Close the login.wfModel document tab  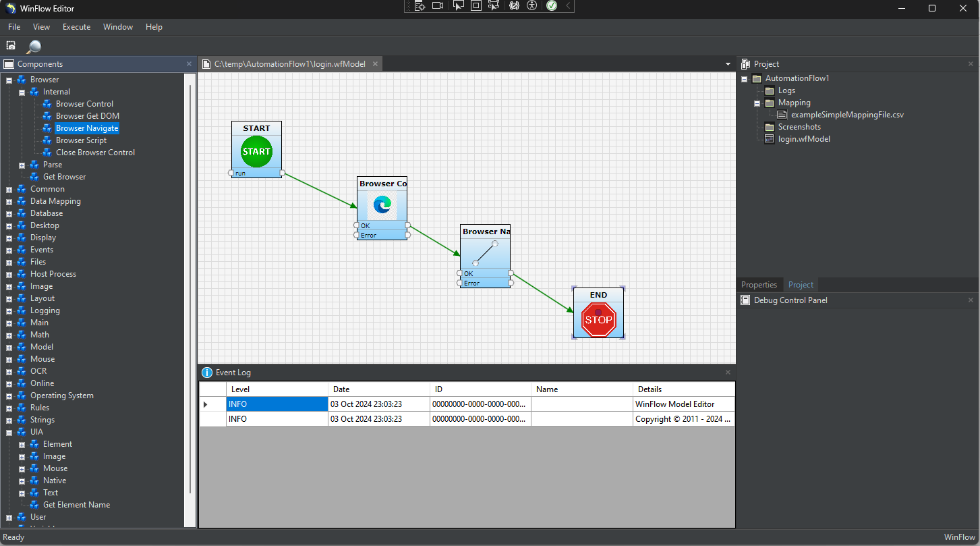click(x=375, y=64)
